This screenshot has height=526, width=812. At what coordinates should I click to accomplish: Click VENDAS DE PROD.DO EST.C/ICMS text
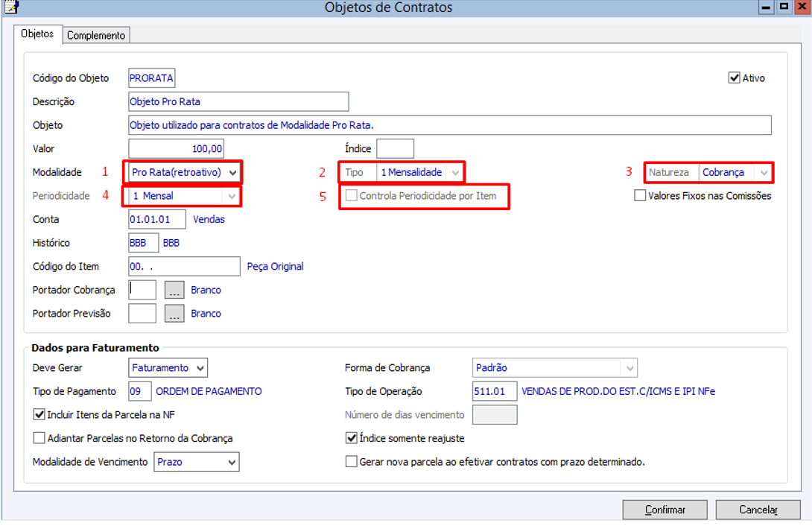pos(618,391)
